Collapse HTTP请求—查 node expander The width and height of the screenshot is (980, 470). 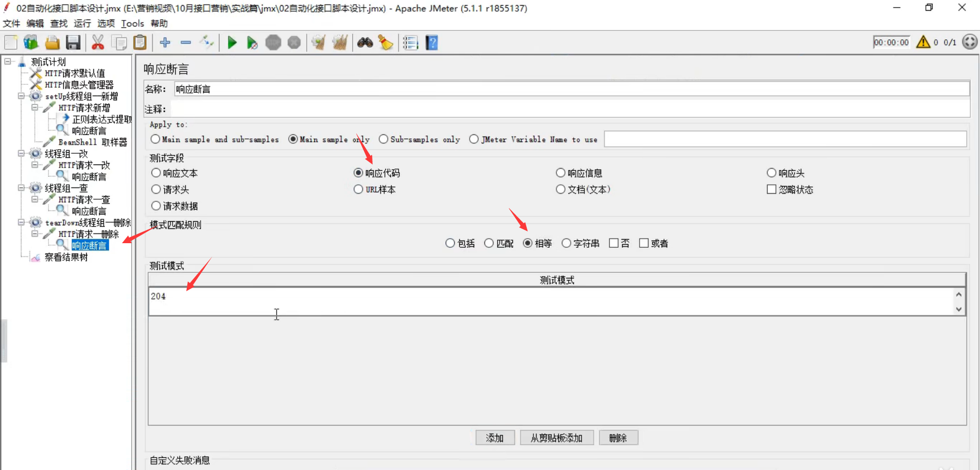35,199
